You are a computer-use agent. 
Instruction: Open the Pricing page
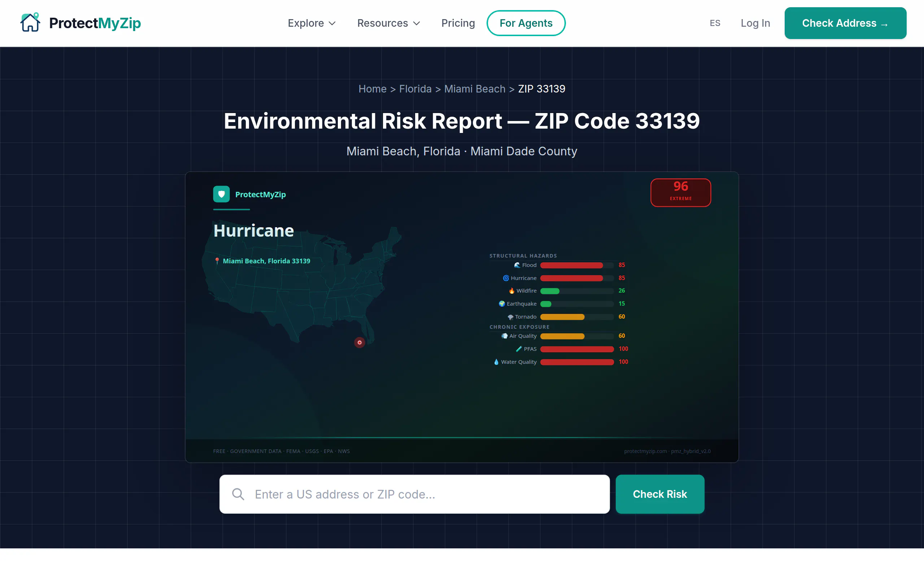(458, 23)
